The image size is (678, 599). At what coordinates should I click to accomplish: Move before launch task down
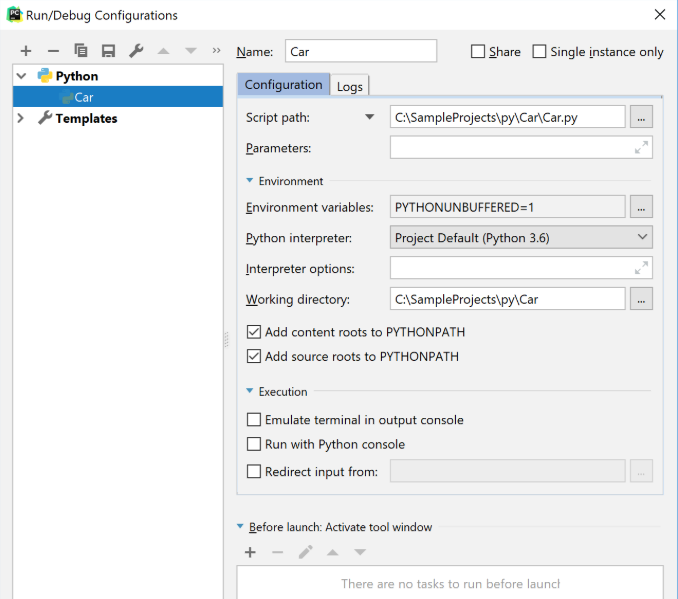click(360, 552)
